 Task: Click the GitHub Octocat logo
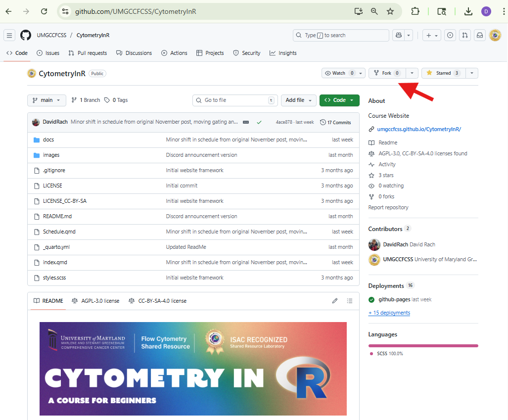[x=26, y=35]
